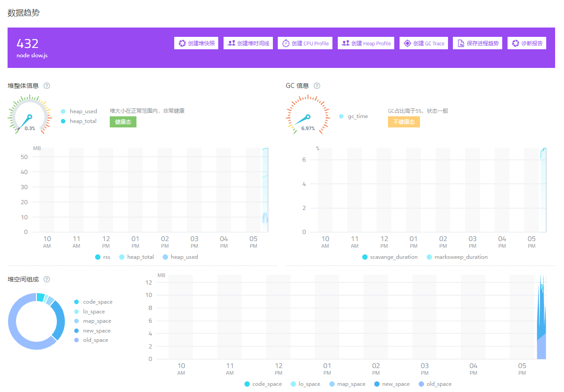564x392 pixels.
Task: Click the help icon beside 堆整体信息
Action: (47, 86)
